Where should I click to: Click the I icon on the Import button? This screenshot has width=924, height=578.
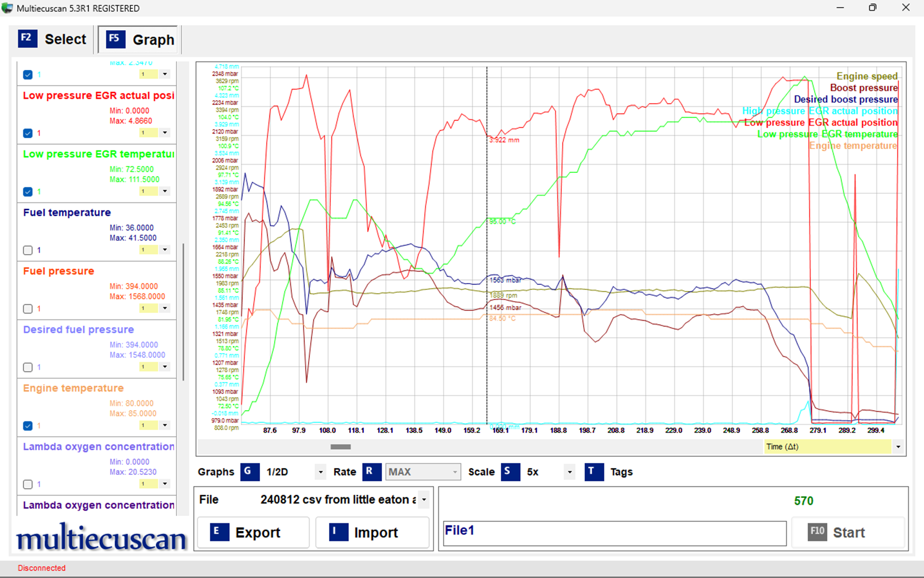click(x=338, y=532)
